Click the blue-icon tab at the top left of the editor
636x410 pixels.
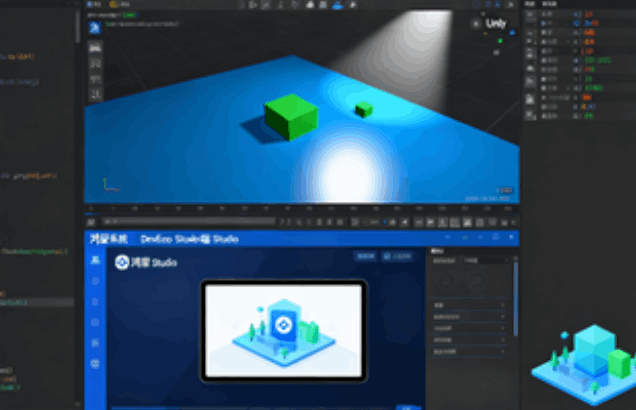tap(94, 4)
